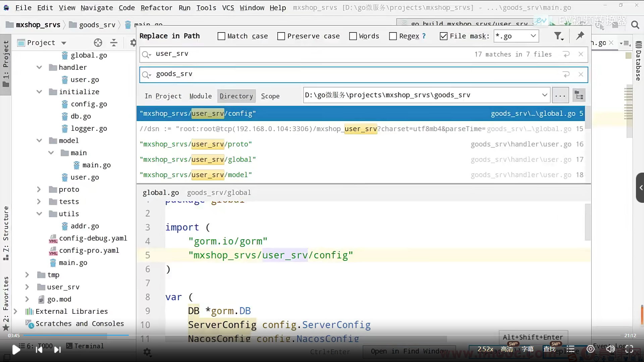The image size is (644, 362).
Task: Switch to the In Project scope tab
Action: [163, 96]
